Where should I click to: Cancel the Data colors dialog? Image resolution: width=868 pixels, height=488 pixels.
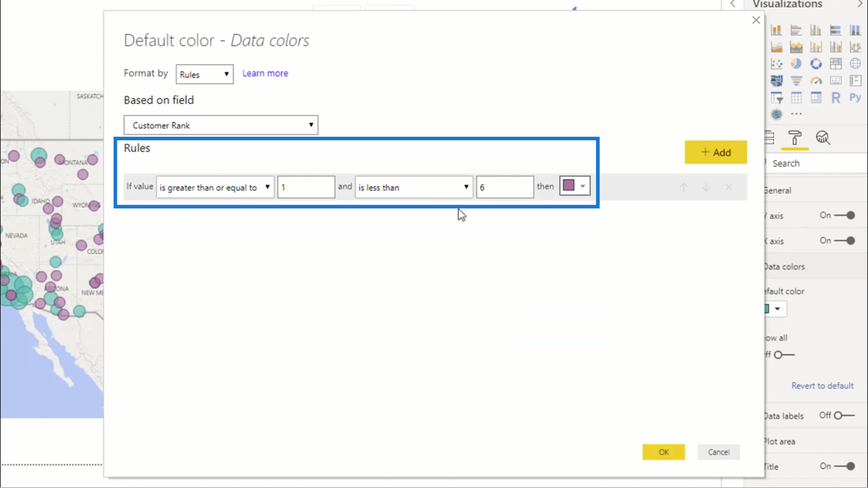(x=719, y=452)
